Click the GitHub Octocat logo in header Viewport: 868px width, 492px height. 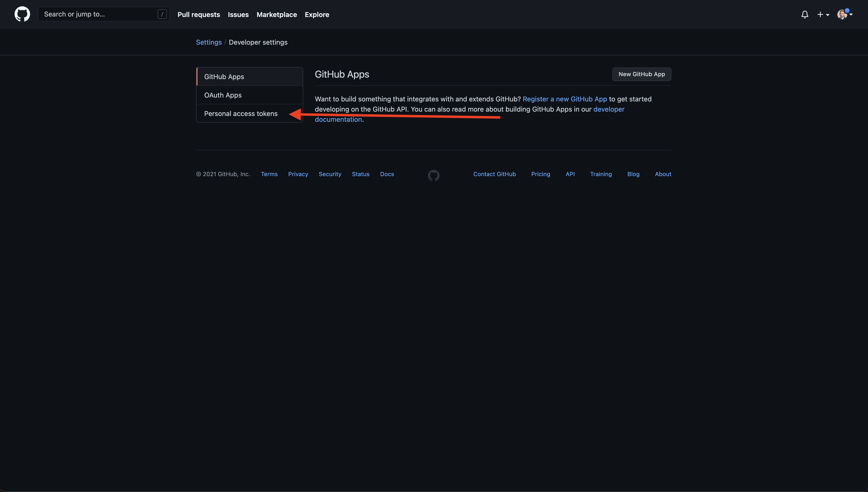pyautogui.click(x=22, y=14)
